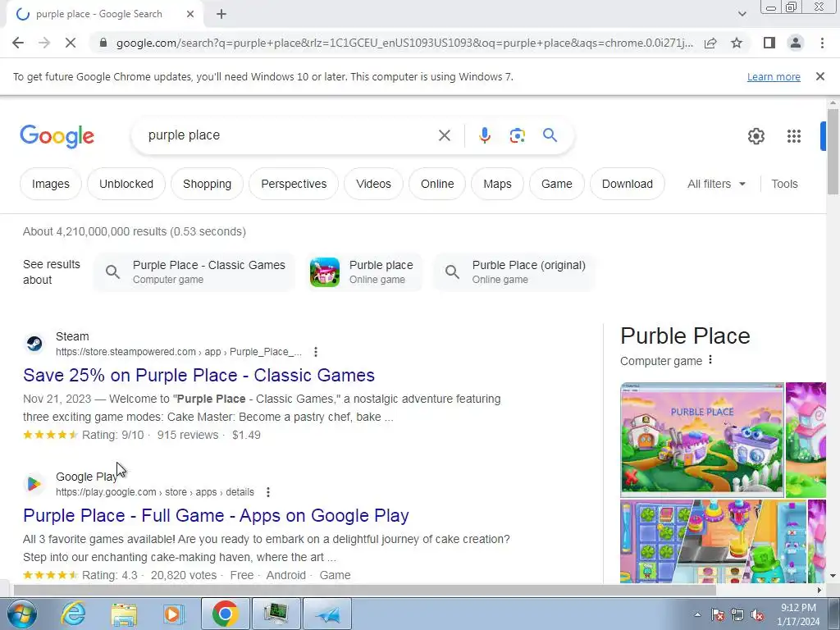Expand the All filters dropdown
Viewport: 840px width, 630px height.
point(716,184)
